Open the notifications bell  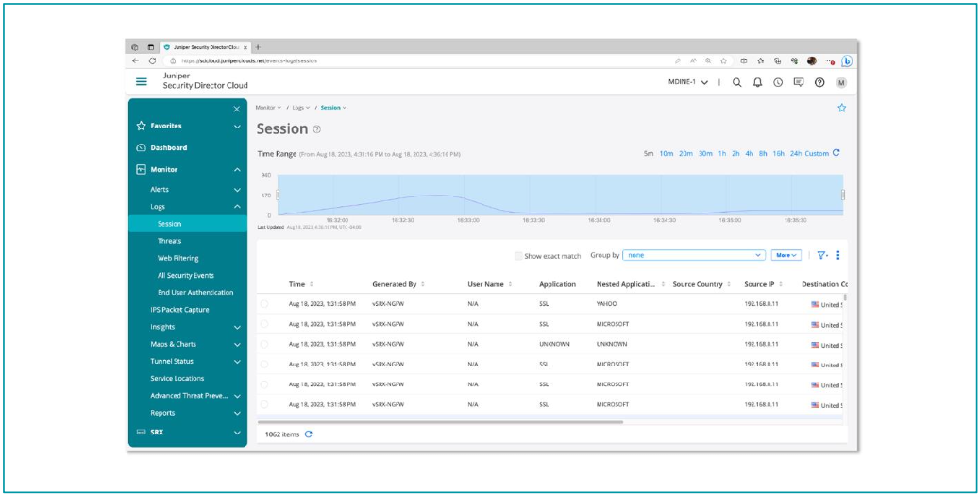(757, 82)
